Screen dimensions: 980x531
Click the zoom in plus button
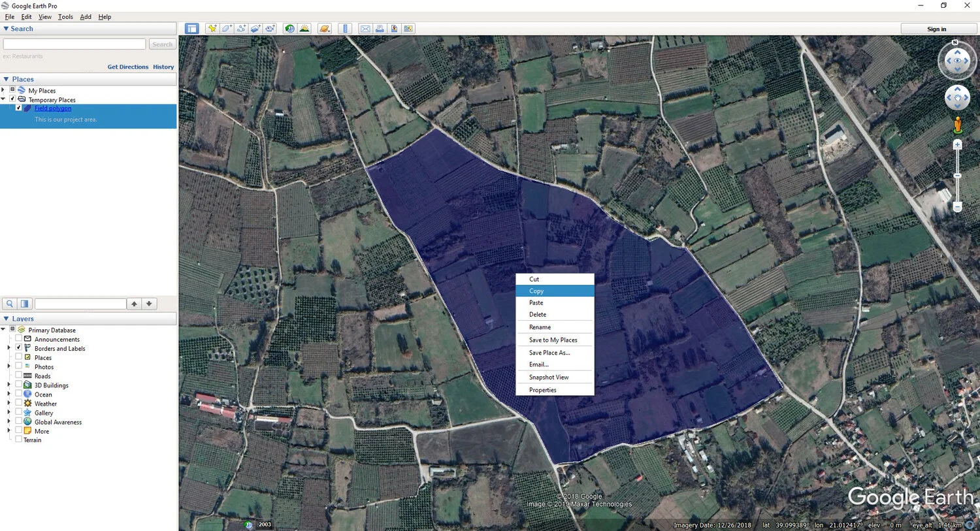click(x=958, y=145)
